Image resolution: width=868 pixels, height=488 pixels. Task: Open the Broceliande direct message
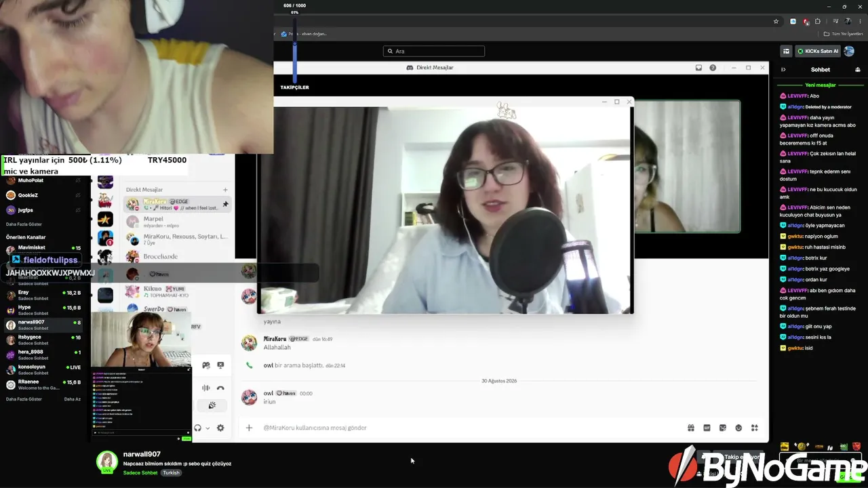click(178, 257)
